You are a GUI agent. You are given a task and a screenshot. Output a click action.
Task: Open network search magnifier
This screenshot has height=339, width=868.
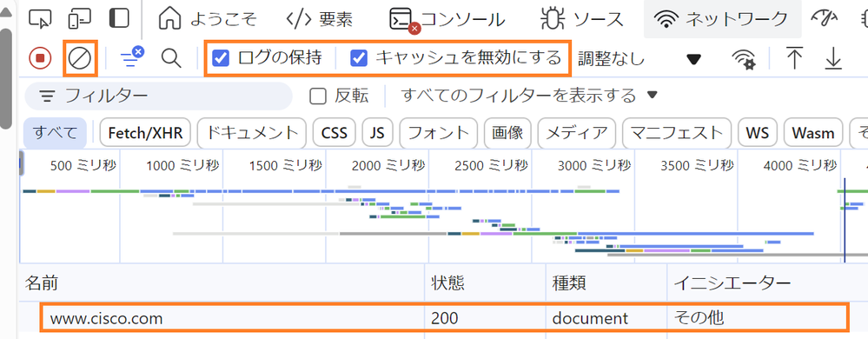click(171, 57)
